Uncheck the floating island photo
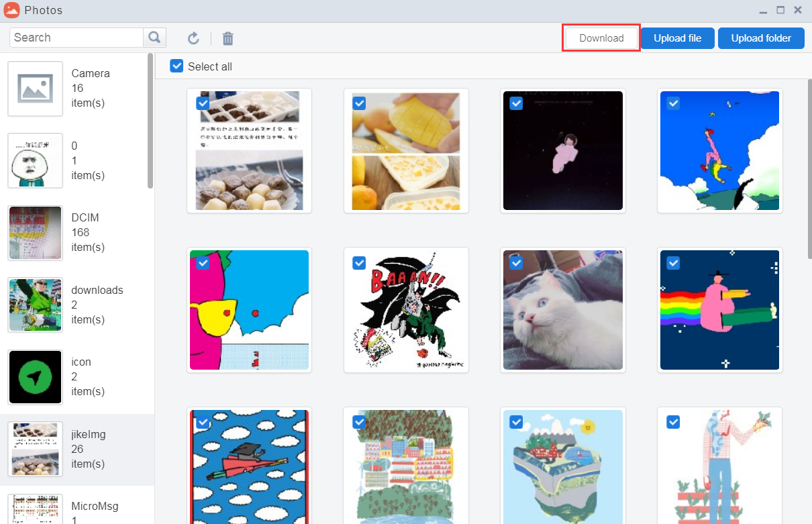This screenshot has width=812, height=524. pyautogui.click(x=516, y=422)
